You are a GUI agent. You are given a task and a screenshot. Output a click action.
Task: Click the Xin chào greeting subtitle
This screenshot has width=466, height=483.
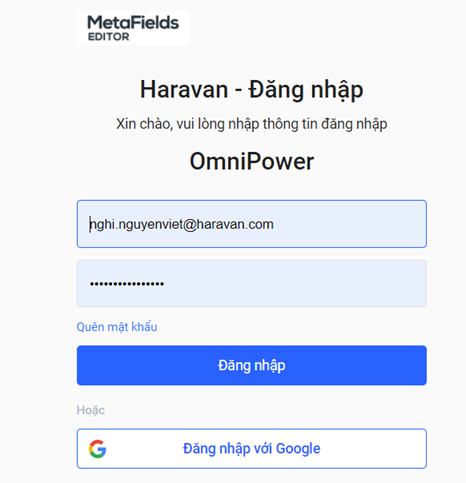tap(252, 124)
